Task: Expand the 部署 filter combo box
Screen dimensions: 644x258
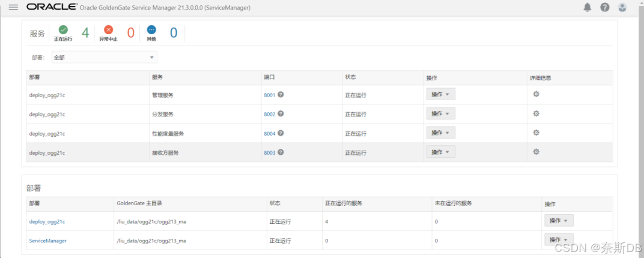Action: coord(105,58)
